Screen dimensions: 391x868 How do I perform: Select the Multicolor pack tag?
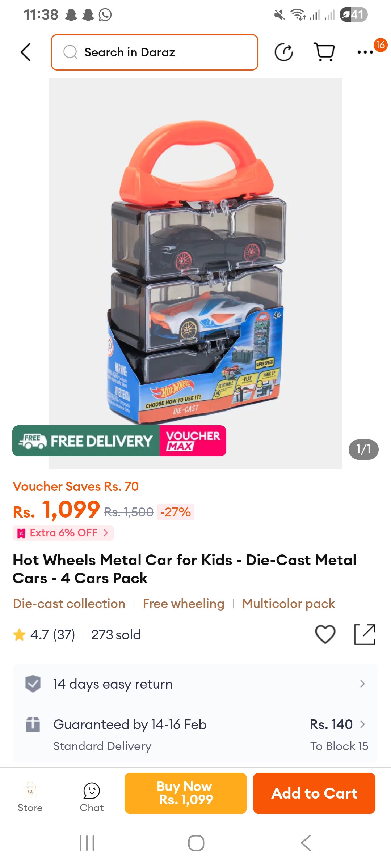pos(289,604)
